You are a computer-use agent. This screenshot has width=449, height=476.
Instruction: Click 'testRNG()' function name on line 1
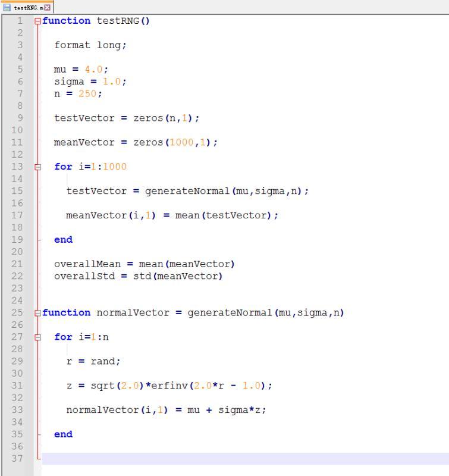[123, 21]
